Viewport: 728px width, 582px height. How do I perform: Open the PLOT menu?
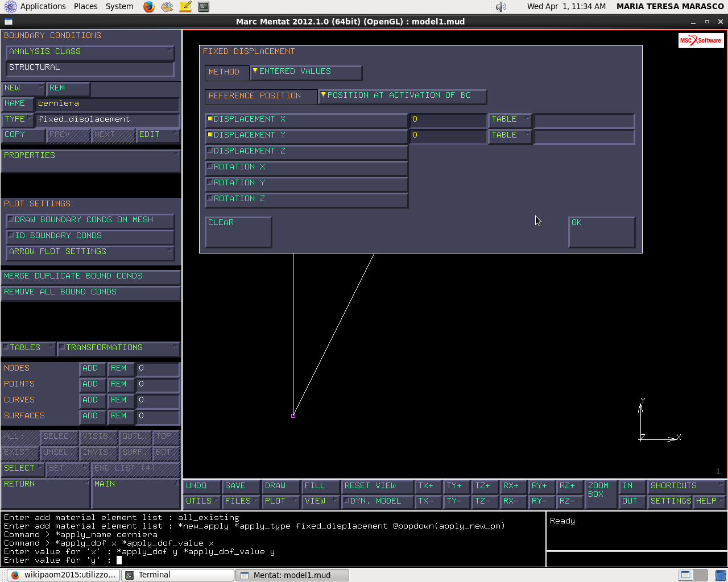pyautogui.click(x=281, y=501)
